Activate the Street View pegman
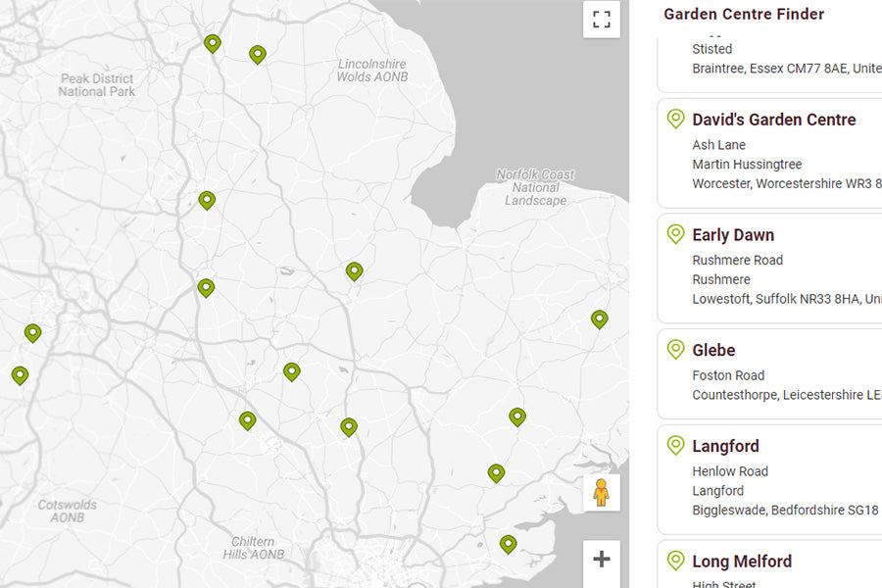 point(601,492)
